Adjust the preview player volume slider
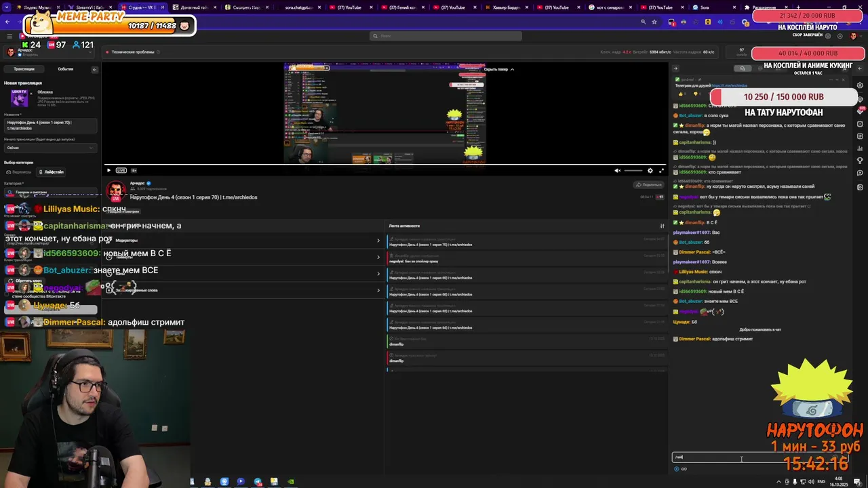 [x=633, y=171]
